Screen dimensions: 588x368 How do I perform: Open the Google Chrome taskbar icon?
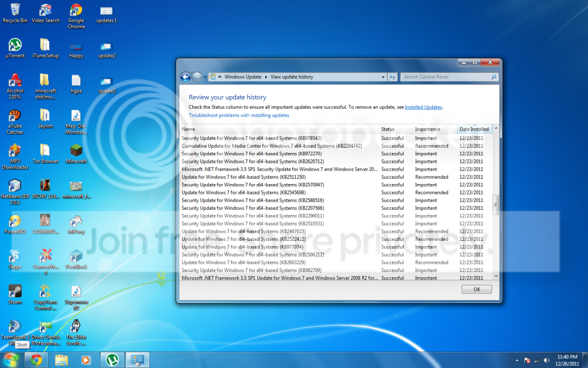point(36,360)
